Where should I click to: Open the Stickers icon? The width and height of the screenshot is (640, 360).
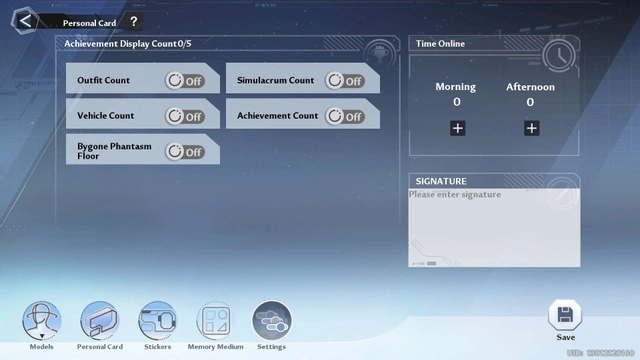158,321
